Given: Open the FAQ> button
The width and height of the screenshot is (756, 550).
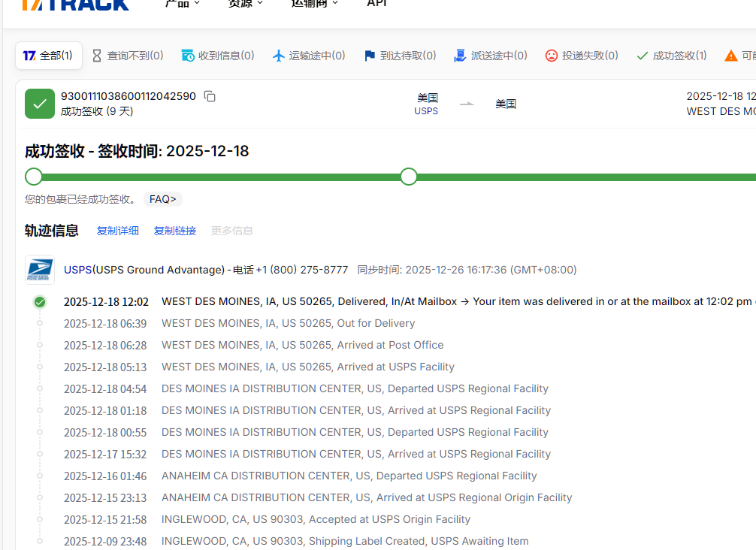Looking at the screenshot, I should tap(163, 200).
